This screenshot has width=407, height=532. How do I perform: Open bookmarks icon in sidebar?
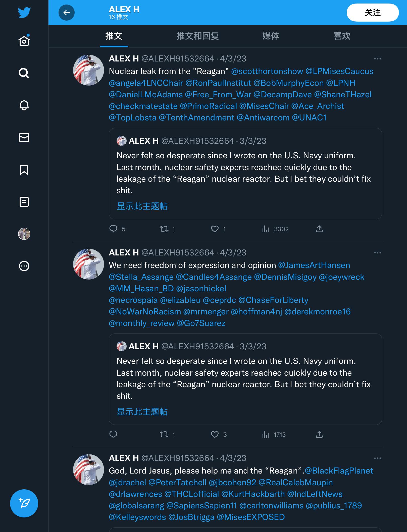click(24, 170)
